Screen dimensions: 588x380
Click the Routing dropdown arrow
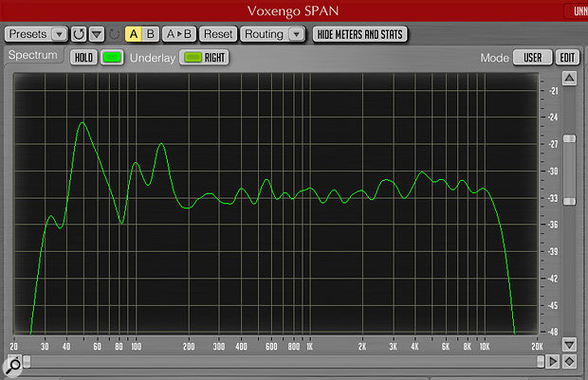click(296, 34)
